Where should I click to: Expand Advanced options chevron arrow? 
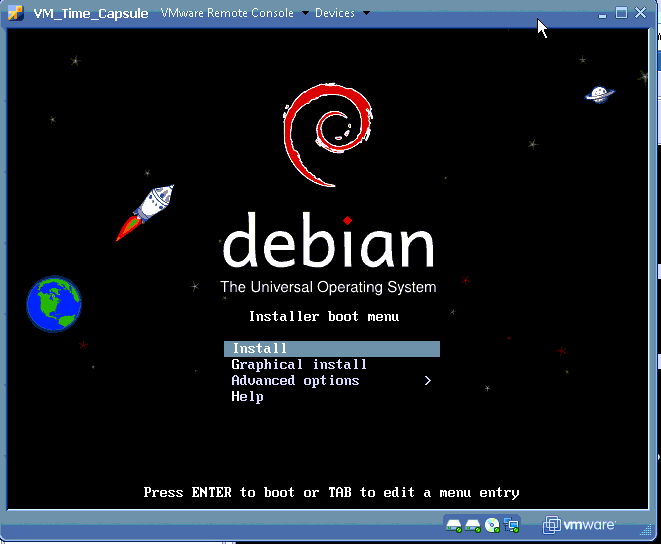428,380
